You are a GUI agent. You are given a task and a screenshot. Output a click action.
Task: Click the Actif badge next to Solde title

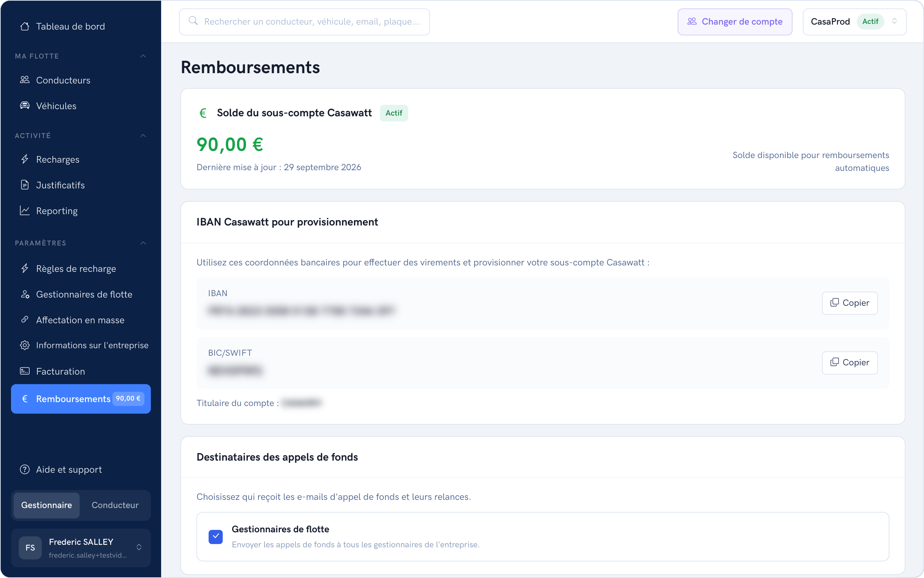pos(394,113)
